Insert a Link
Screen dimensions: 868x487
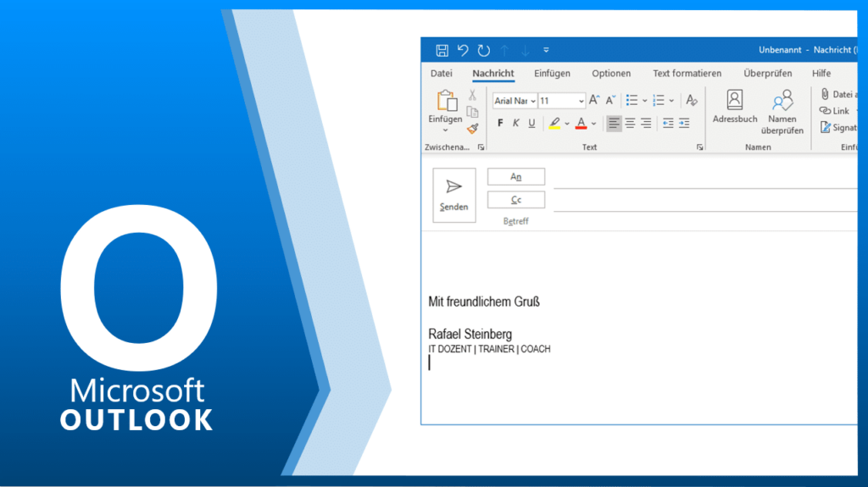click(836, 111)
